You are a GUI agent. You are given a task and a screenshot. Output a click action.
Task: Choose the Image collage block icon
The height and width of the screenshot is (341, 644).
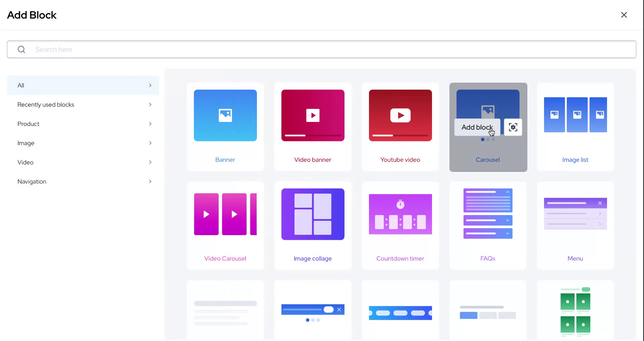coord(313,214)
